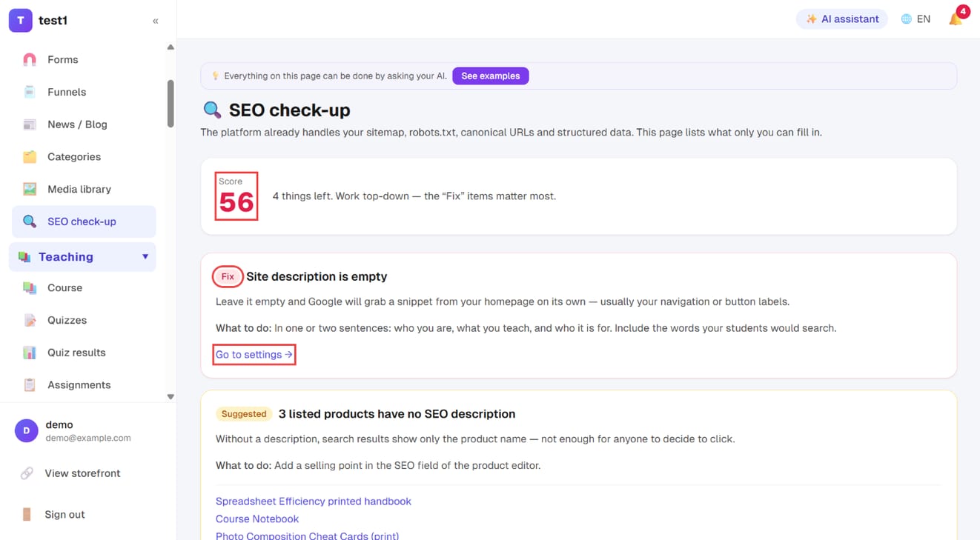980x540 pixels.
Task: Open Course page
Action: (84, 288)
